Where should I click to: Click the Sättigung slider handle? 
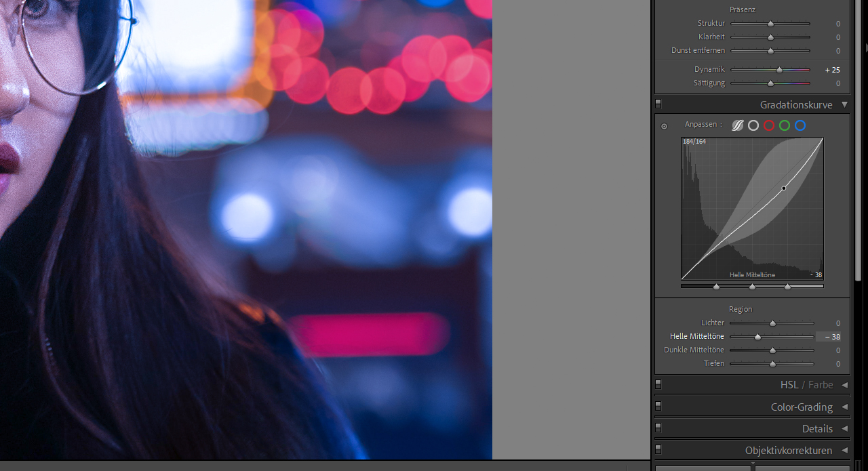[x=770, y=83]
